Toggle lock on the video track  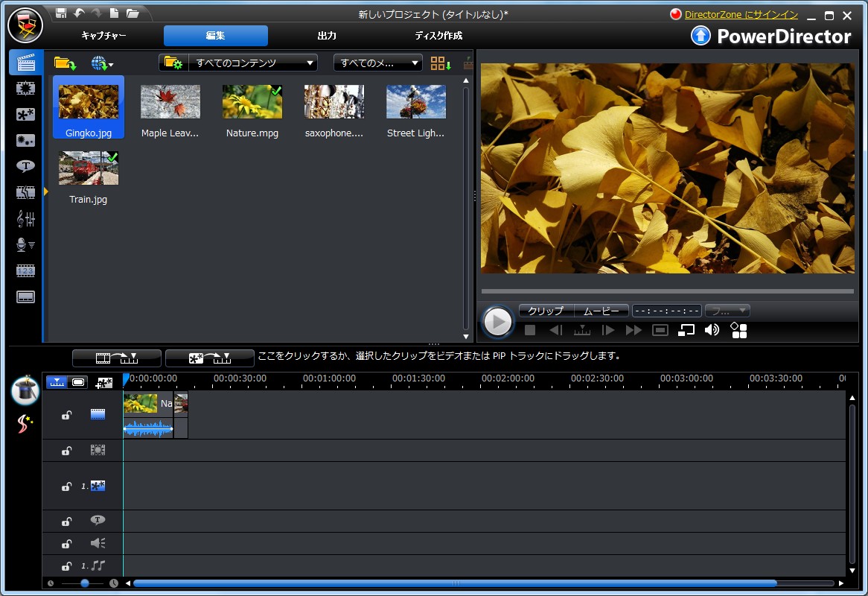pyautogui.click(x=66, y=415)
